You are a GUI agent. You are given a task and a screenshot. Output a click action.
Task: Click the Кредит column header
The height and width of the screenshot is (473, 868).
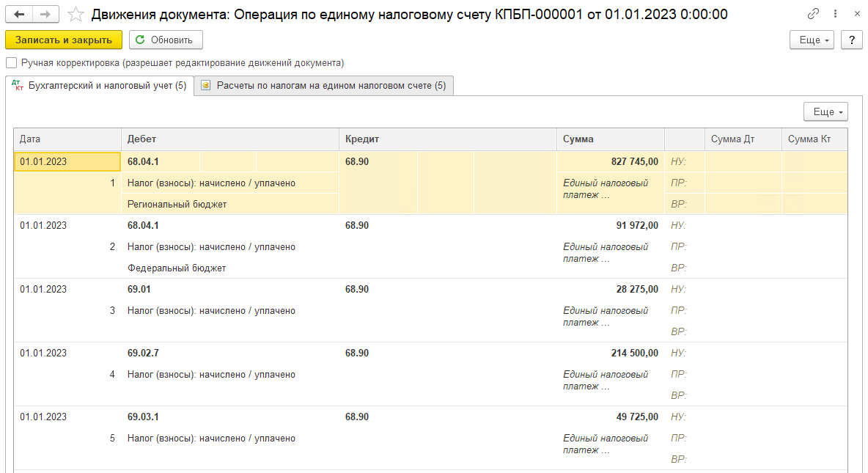click(x=447, y=139)
